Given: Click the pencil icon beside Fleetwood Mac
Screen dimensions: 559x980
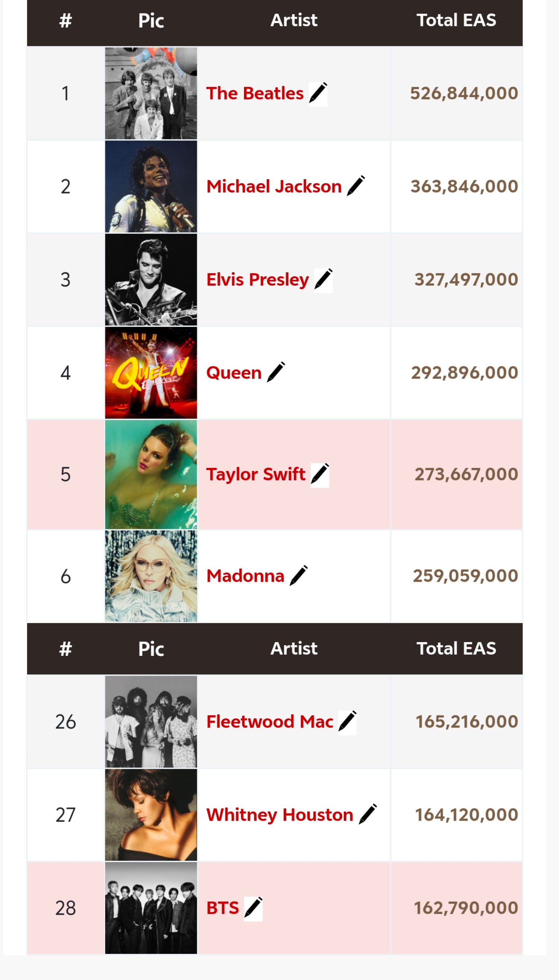Looking at the screenshot, I should click(347, 722).
